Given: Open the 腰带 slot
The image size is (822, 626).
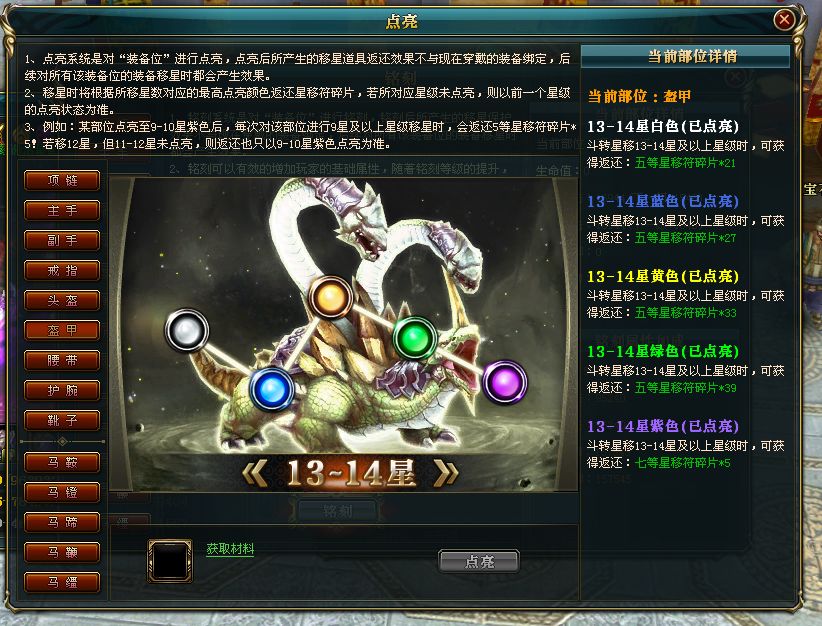Looking at the screenshot, I should pyautogui.click(x=62, y=360).
